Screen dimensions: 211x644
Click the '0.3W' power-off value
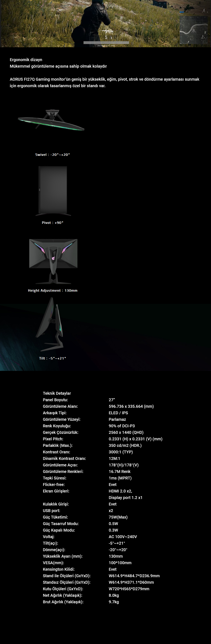[x=113, y=530]
